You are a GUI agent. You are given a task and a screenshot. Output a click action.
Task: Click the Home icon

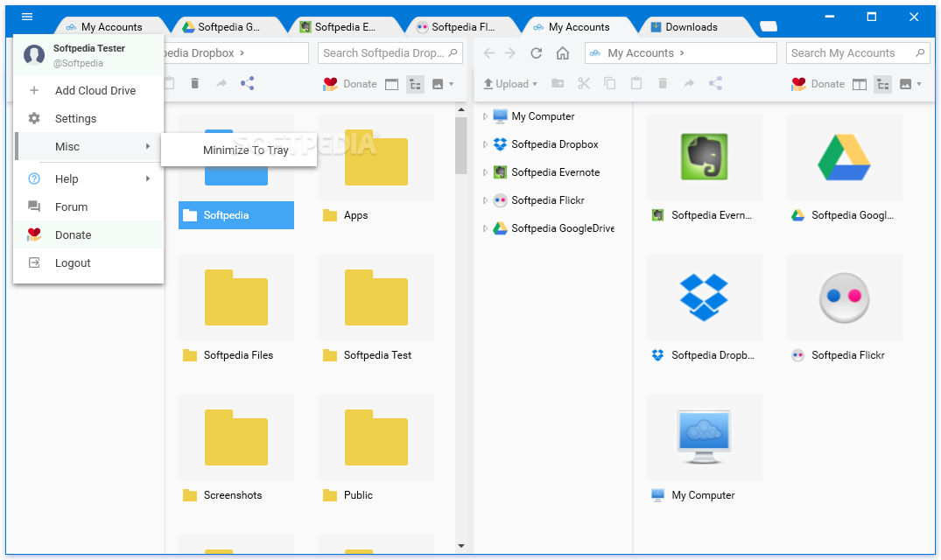(562, 52)
